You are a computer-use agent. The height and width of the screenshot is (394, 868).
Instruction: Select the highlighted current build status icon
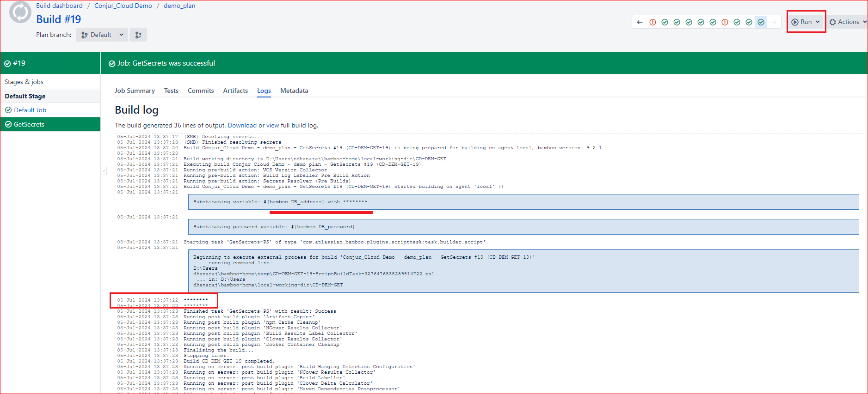761,22
